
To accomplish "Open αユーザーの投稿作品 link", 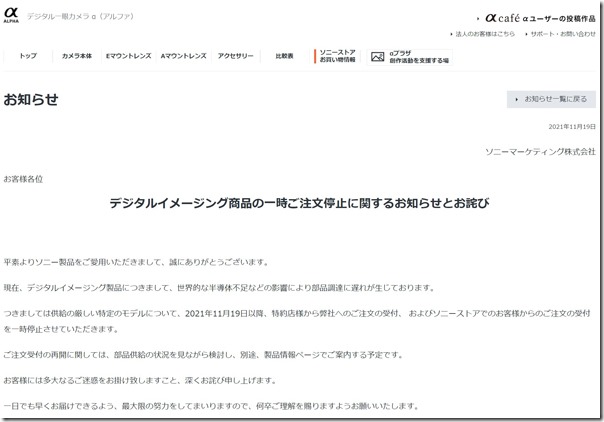I will coord(559,18).
